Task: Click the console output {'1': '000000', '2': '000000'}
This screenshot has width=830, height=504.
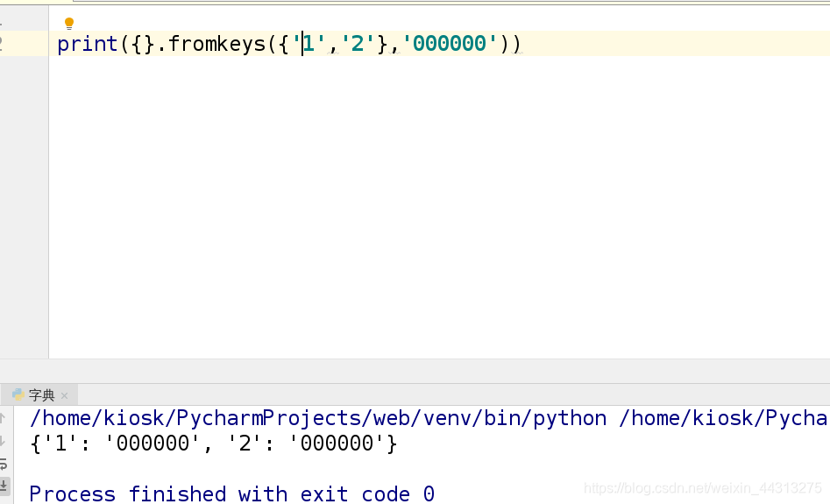Action: click(214, 444)
